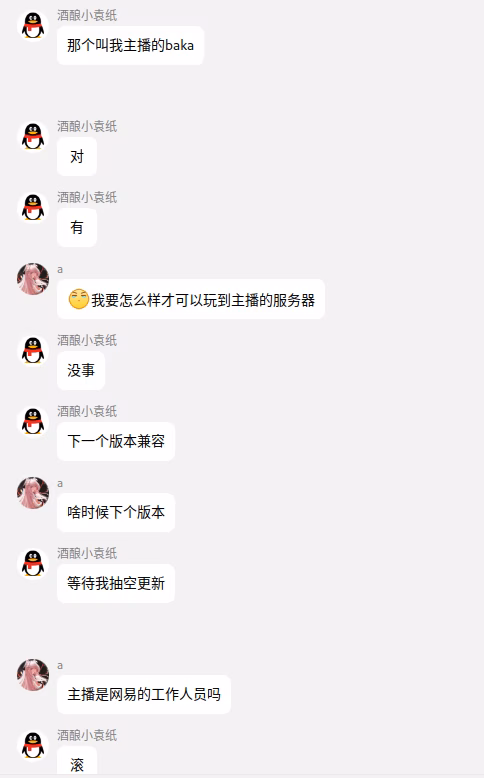The height and width of the screenshot is (778, 484).
Task: Click penguin avatar beside 'baka' message
Action: click(x=33, y=26)
